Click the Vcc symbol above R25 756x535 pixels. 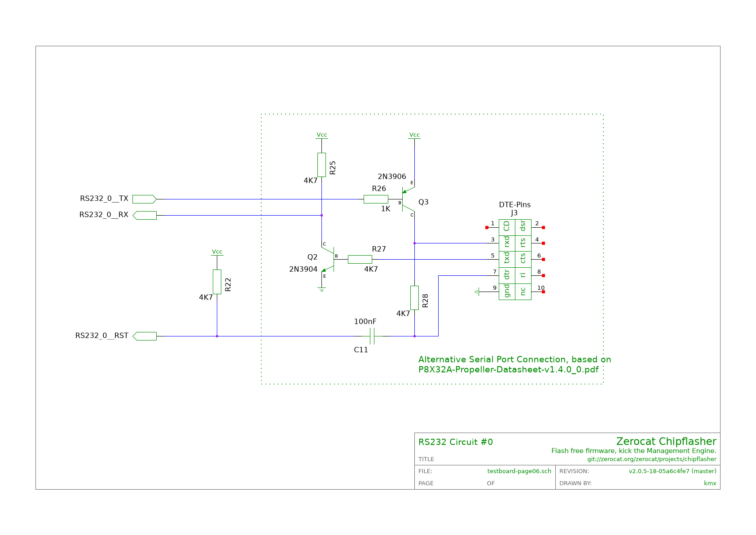(x=321, y=135)
